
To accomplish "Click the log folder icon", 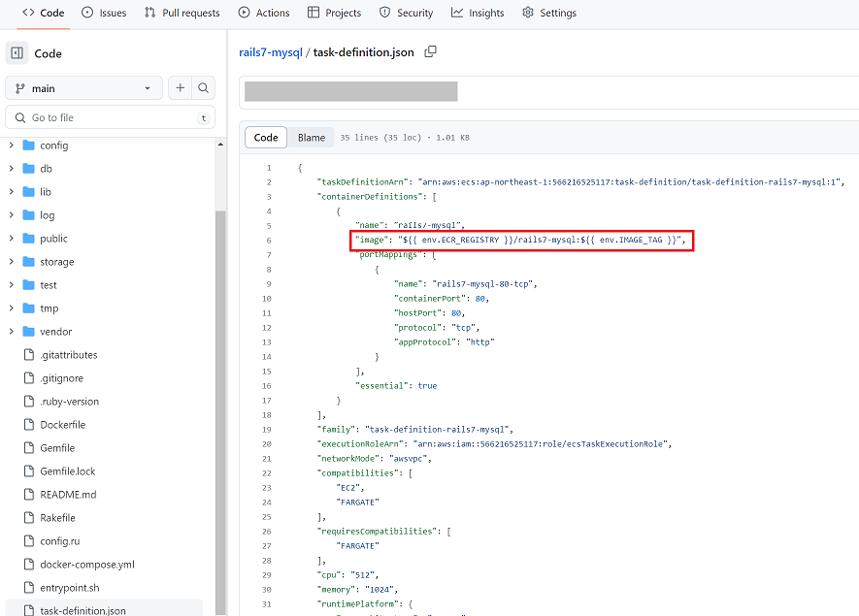I will coord(28,215).
